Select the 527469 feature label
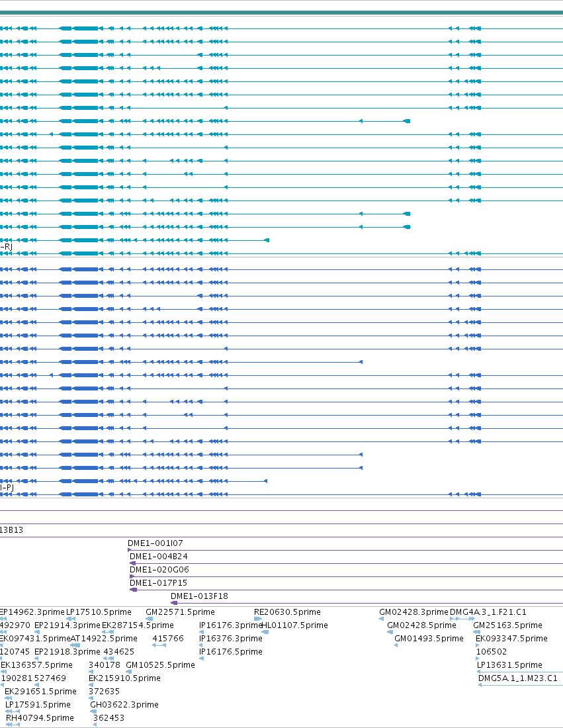This screenshot has height=728, width=563. (50, 678)
